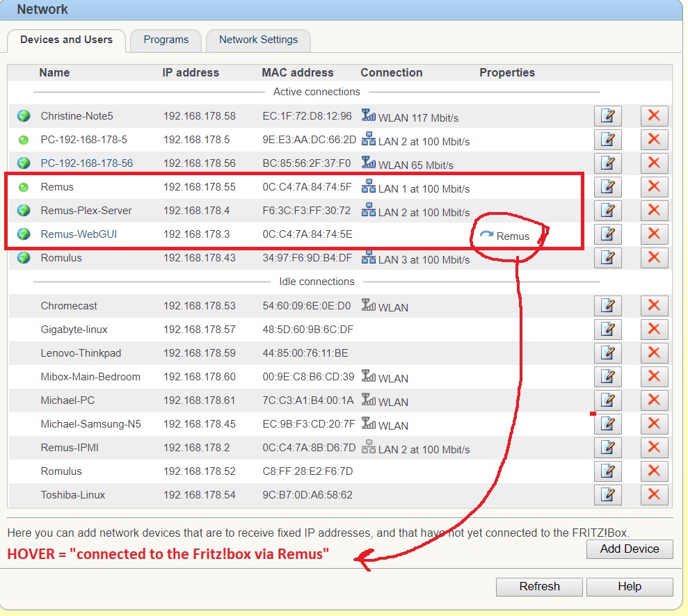Click the LAN icon in Remus-IPMI row

pos(369,447)
